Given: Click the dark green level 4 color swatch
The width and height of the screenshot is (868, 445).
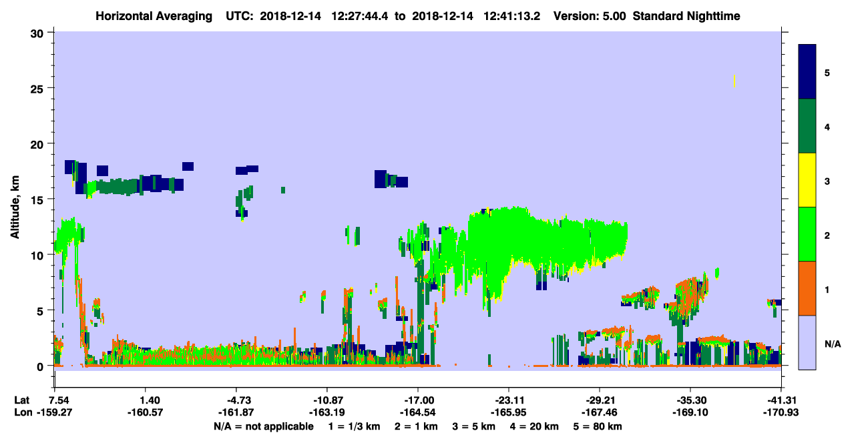Looking at the screenshot, I should tap(807, 126).
